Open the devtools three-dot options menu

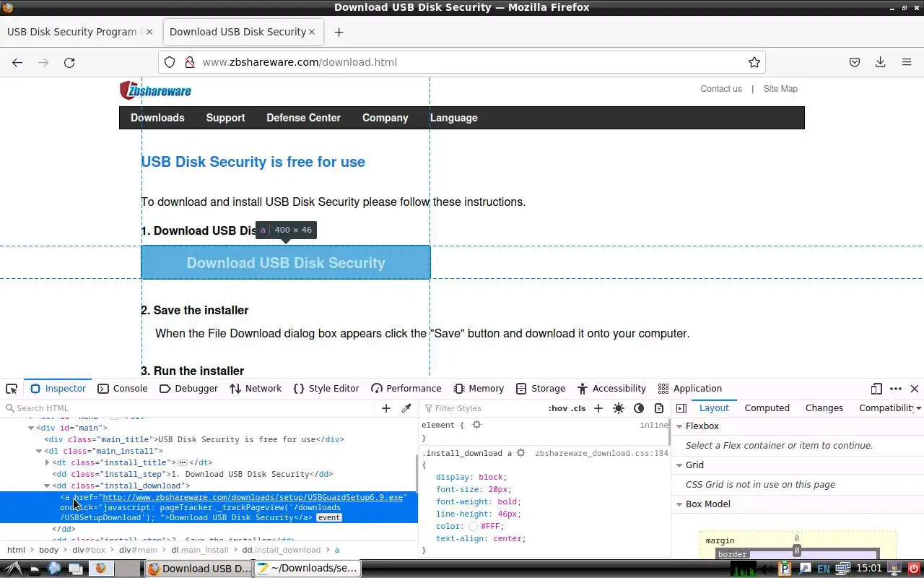(896, 389)
